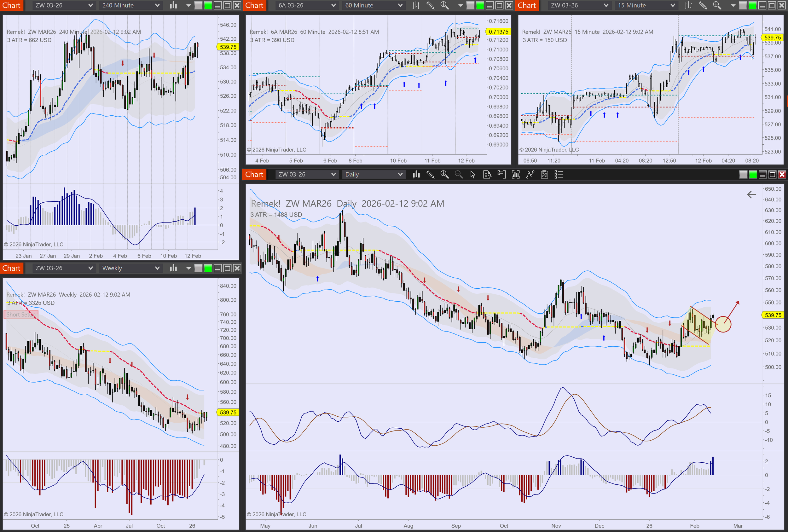Click Zoom In magnifier in Daily chart toolbar

444,175
